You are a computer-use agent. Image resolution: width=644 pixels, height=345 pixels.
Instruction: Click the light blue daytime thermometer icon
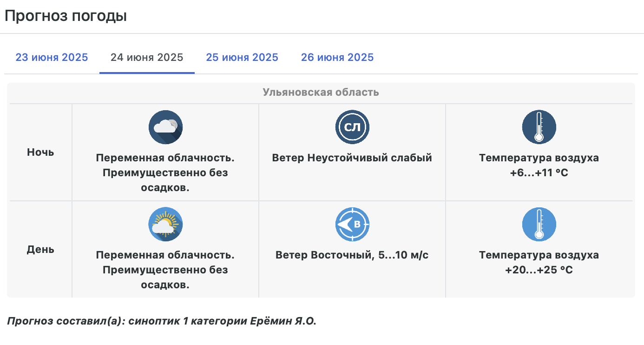tap(539, 224)
